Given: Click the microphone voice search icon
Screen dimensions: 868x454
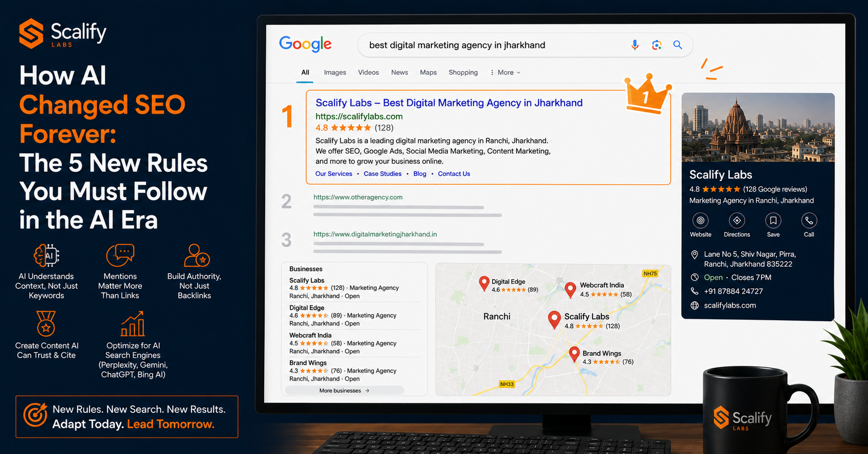Looking at the screenshot, I should pyautogui.click(x=635, y=45).
